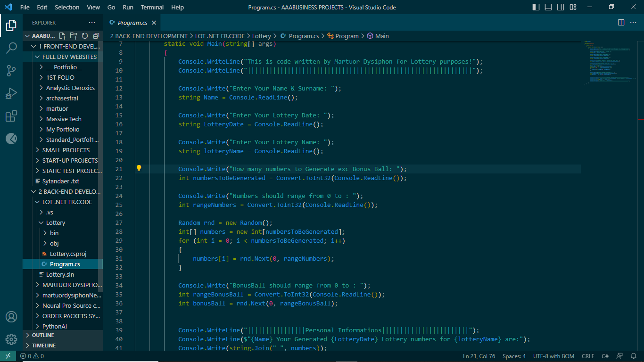Open the Run and Debug view
Screen dimensions: 644x362
[11, 92]
